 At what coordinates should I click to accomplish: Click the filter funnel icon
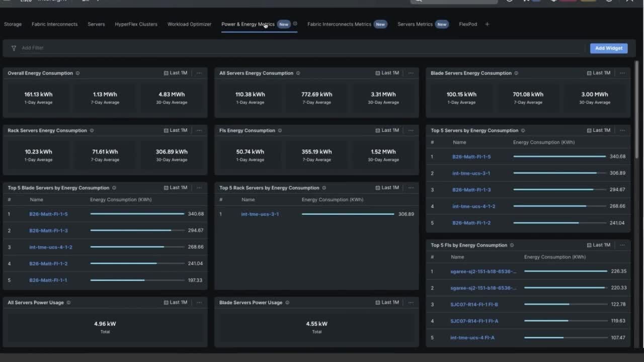pos(14,48)
